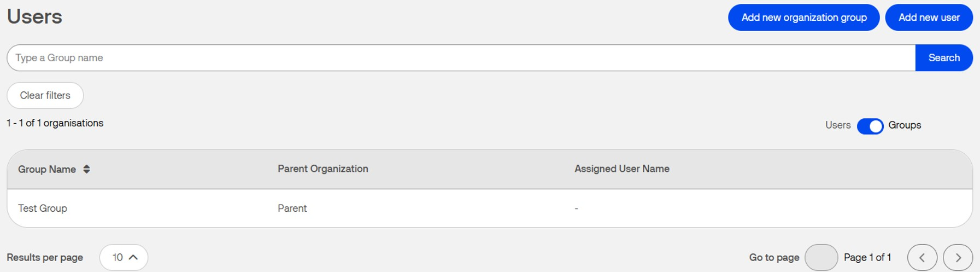Screen dimensions: 980x272
Task: Click the Go to page input box
Action: click(821, 257)
